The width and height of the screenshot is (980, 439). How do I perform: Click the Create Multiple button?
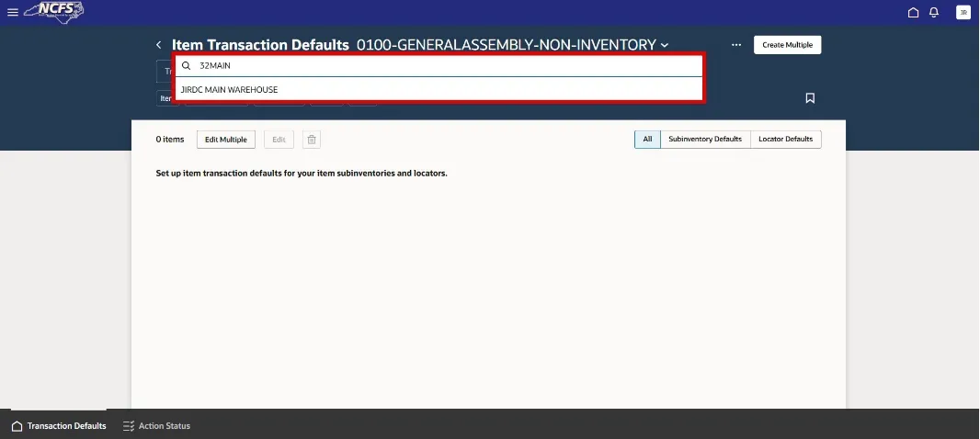788,45
